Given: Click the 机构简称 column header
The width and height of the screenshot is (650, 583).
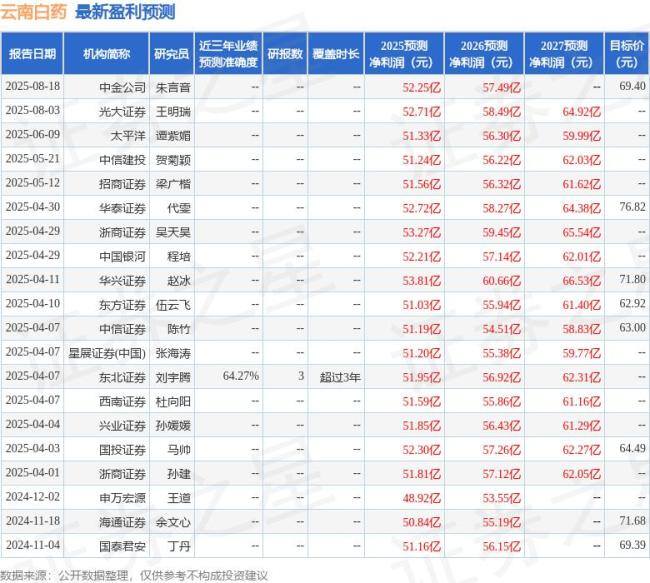Looking at the screenshot, I should tap(107, 54).
